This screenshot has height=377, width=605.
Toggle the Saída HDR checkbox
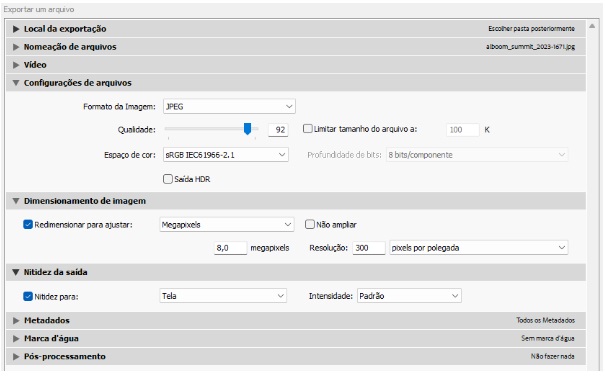[x=168, y=179]
